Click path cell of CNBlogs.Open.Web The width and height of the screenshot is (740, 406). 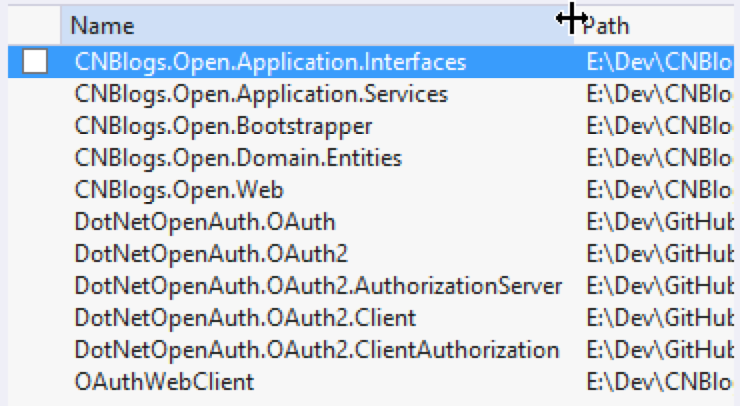[659, 190]
